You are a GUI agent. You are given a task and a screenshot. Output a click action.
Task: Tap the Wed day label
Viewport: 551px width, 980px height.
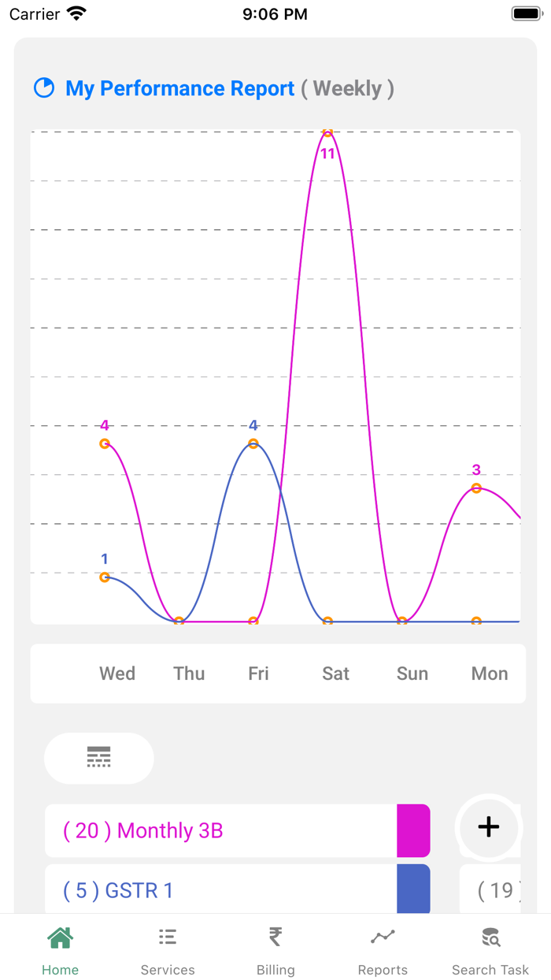coord(116,674)
